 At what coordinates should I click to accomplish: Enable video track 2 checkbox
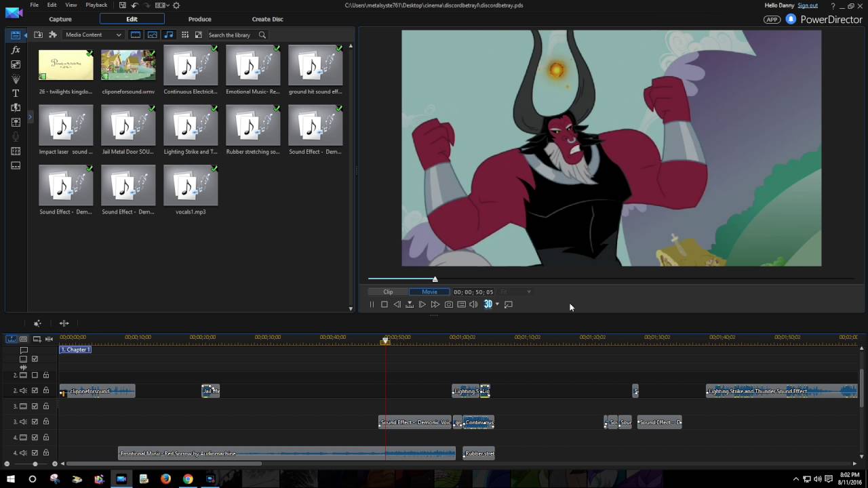(35, 375)
